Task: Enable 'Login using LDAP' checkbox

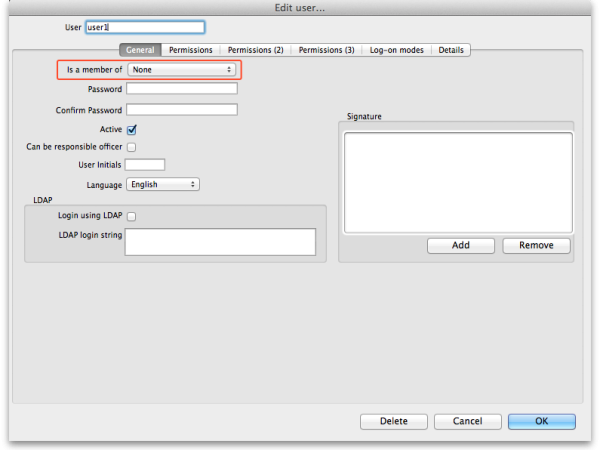Action: (132, 216)
